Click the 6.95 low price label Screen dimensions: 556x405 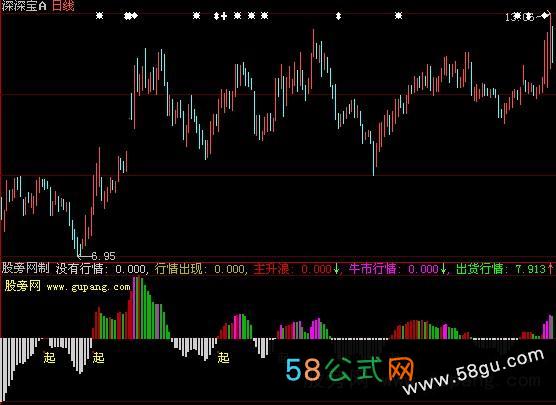103,256
